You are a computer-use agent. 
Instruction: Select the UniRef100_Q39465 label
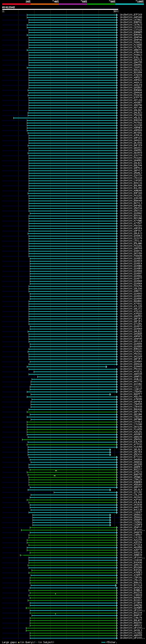coord(131,366)
